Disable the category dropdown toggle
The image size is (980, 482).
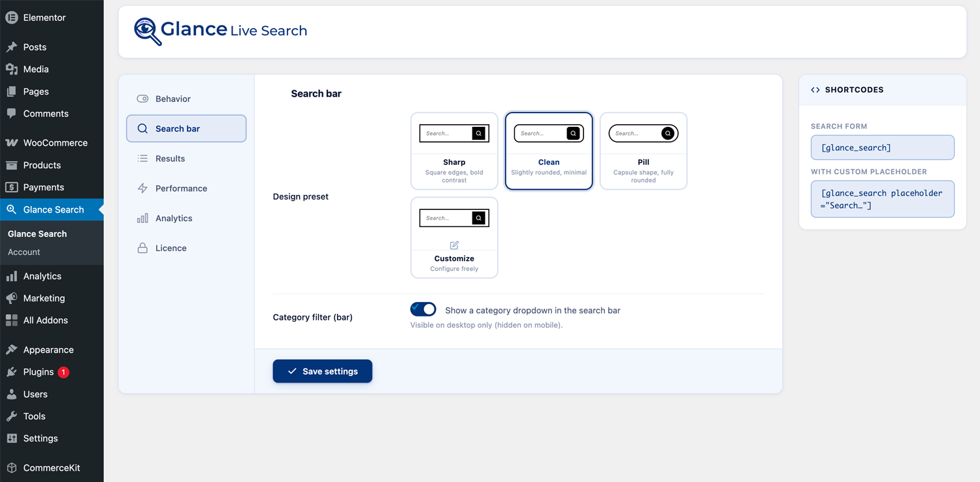(x=423, y=309)
